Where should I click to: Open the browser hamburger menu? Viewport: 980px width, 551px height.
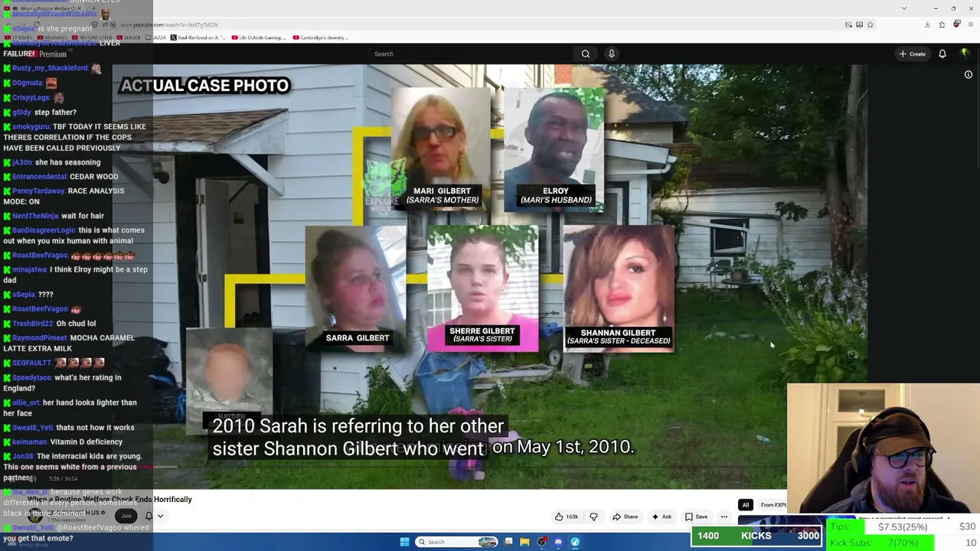tap(970, 24)
